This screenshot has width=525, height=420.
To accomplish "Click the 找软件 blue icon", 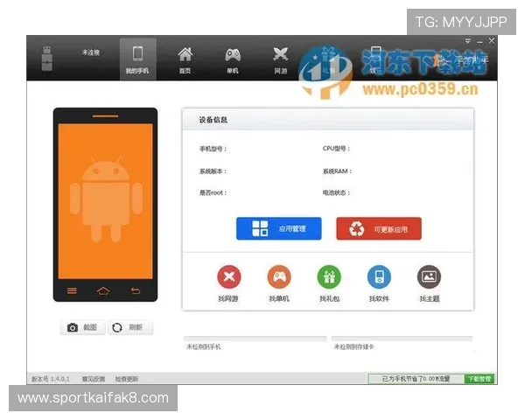I will pos(379,276).
